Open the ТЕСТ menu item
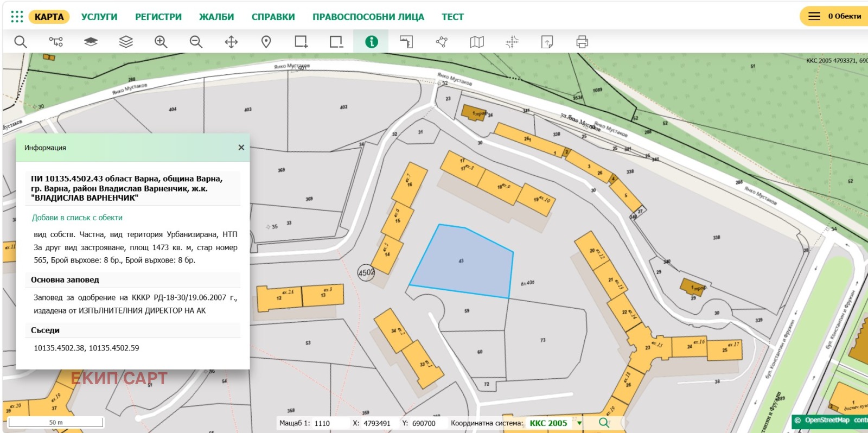This screenshot has height=433, width=868. 452,17
